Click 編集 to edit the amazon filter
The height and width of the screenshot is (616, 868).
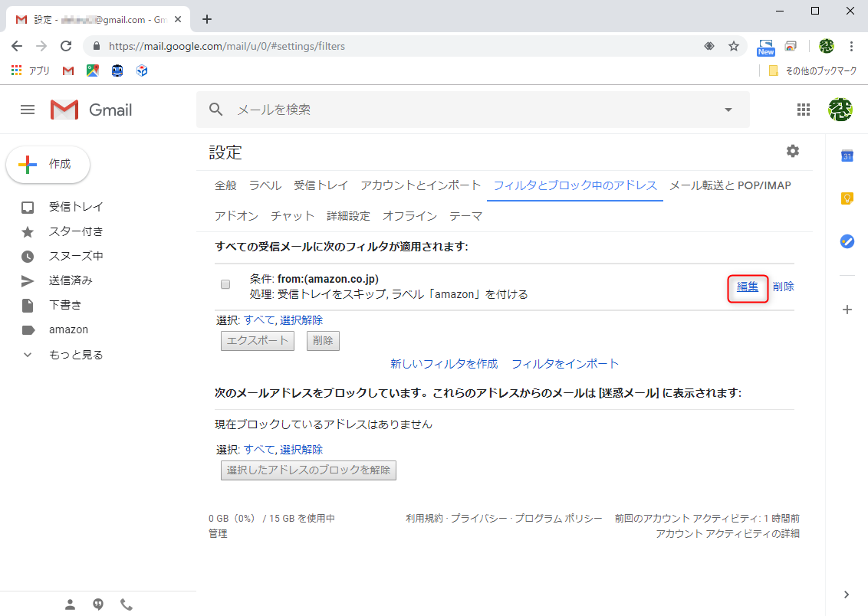pos(748,286)
